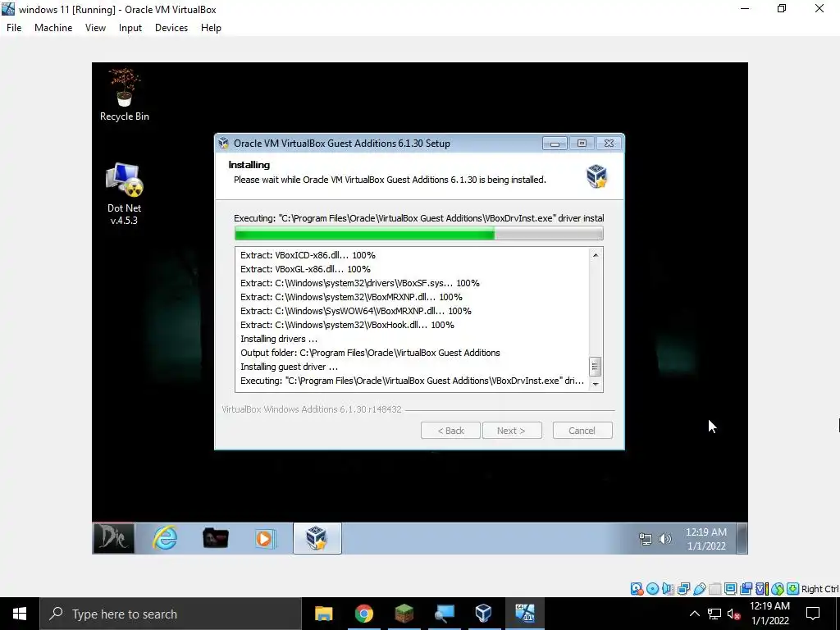Open Minecraft grass block icon on host taskbar
The image size is (840, 630).
pyautogui.click(x=404, y=614)
